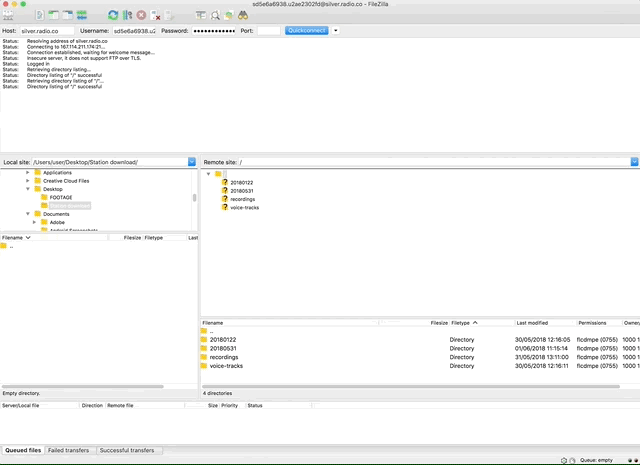Disconnect from the current server icon
640x465 pixels.
[x=155, y=16]
